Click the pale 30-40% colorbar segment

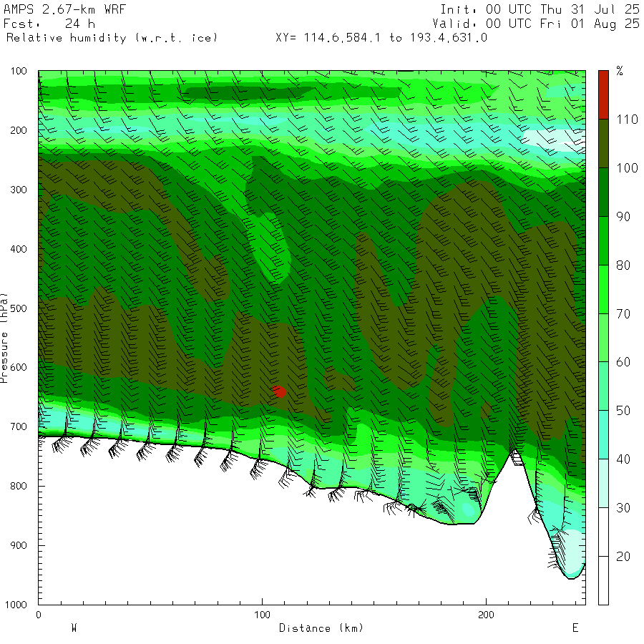point(603,484)
